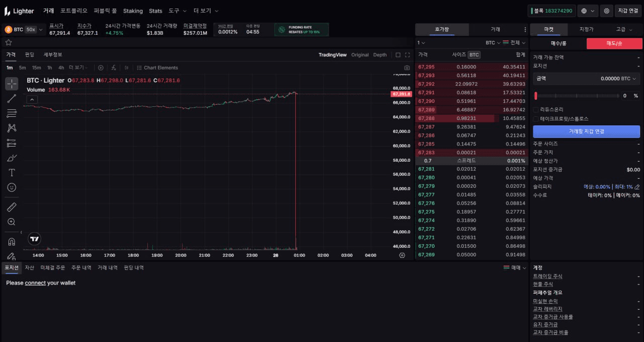Select the crosshair cursor tool
644x342 pixels.
(12, 84)
